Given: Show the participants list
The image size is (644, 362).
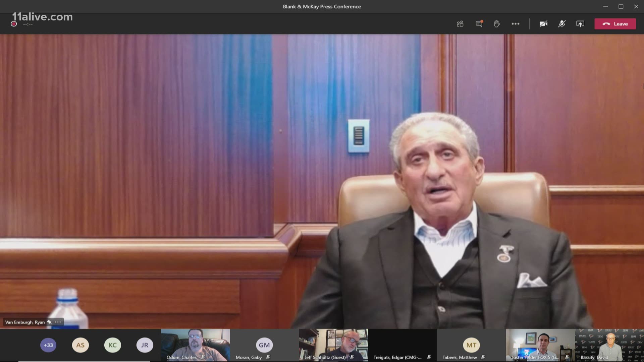Looking at the screenshot, I should pos(460,24).
